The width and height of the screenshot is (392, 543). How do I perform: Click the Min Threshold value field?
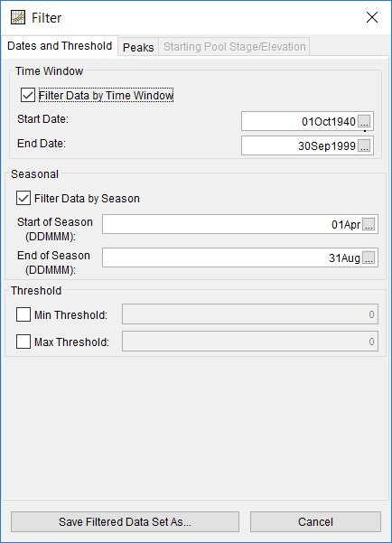tap(250, 314)
